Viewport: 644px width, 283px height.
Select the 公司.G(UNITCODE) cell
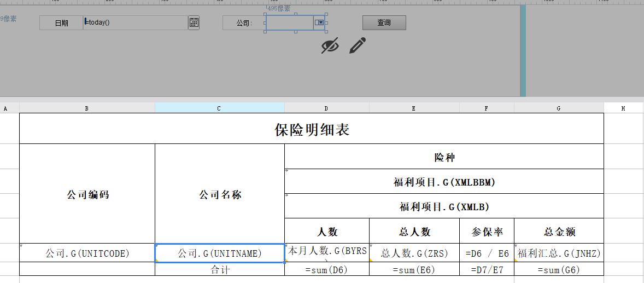(87, 252)
